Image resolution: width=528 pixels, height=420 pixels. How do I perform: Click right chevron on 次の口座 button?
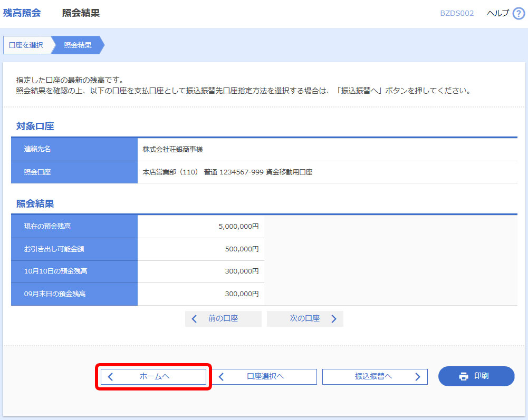[334, 319]
